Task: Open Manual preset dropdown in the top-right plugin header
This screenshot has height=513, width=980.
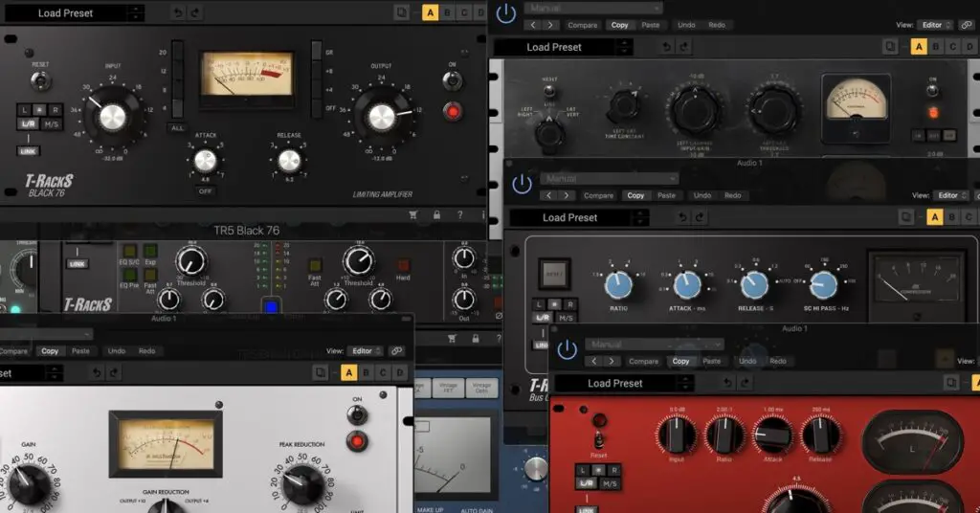Action: (x=592, y=8)
